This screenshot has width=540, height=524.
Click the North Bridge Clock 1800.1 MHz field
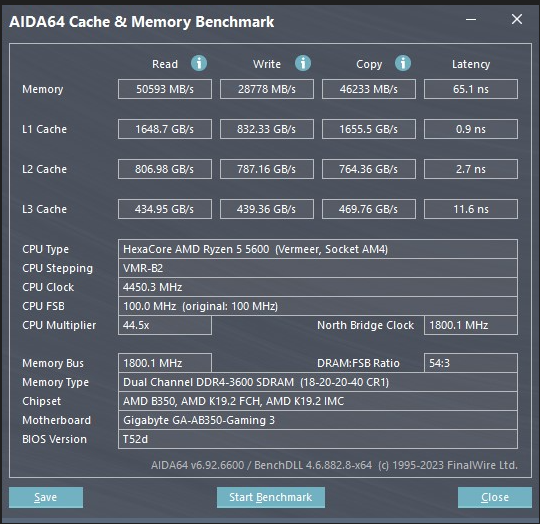(x=471, y=325)
